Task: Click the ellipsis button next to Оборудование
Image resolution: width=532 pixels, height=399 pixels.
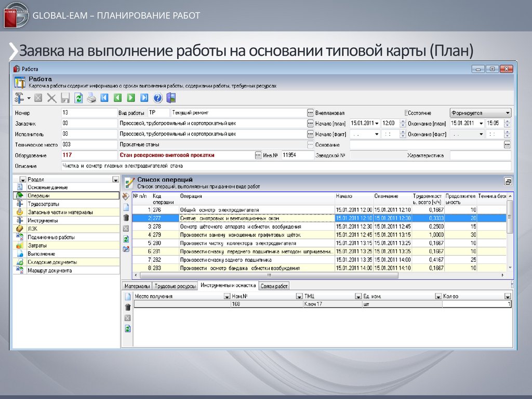Action: coord(258,155)
